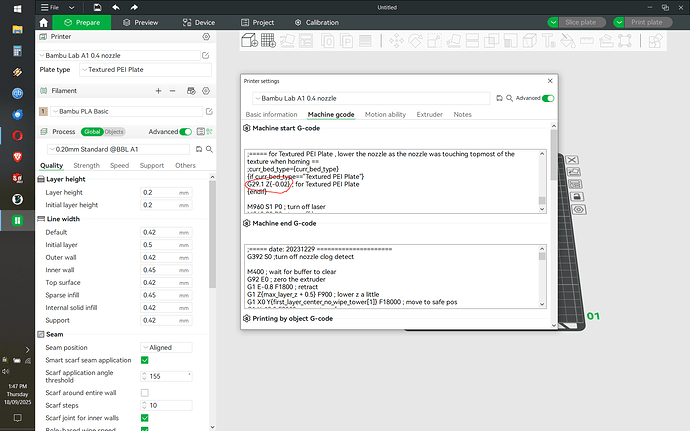Viewport: 690px width, 431px height.
Task: Toggle Advanced mode in Printer settings dialog
Action: (548, 98)
